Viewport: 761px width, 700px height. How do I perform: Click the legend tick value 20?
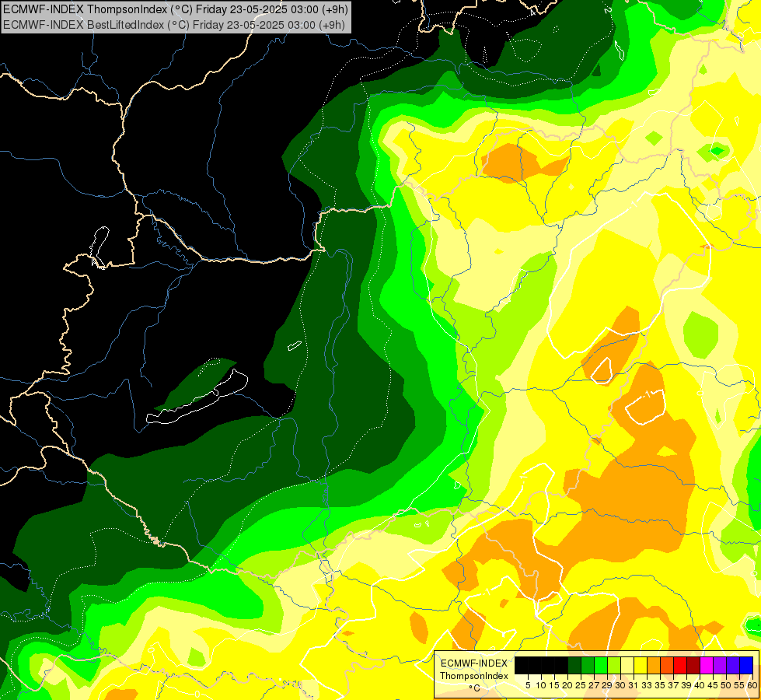tap(567, 685)
